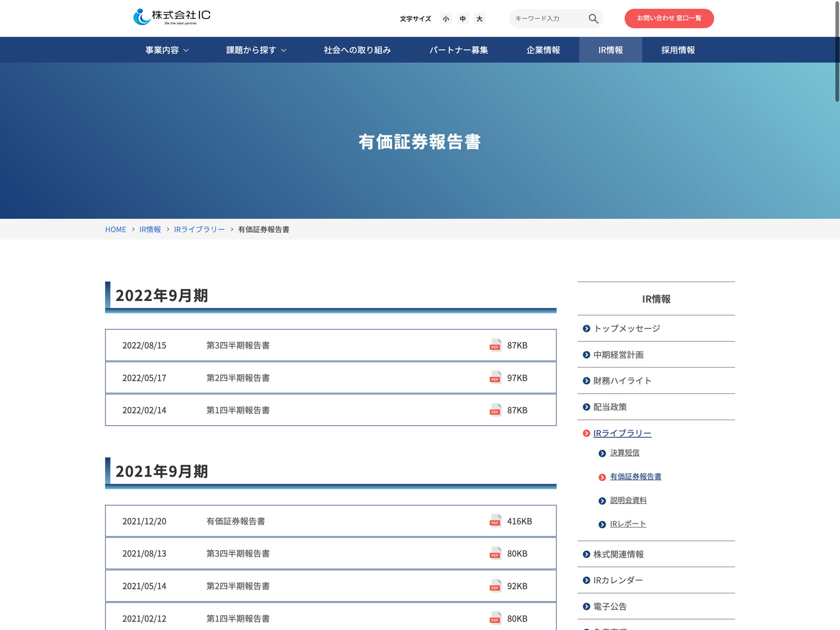Go to IR情報 breadcrumb link

[150, 229]
